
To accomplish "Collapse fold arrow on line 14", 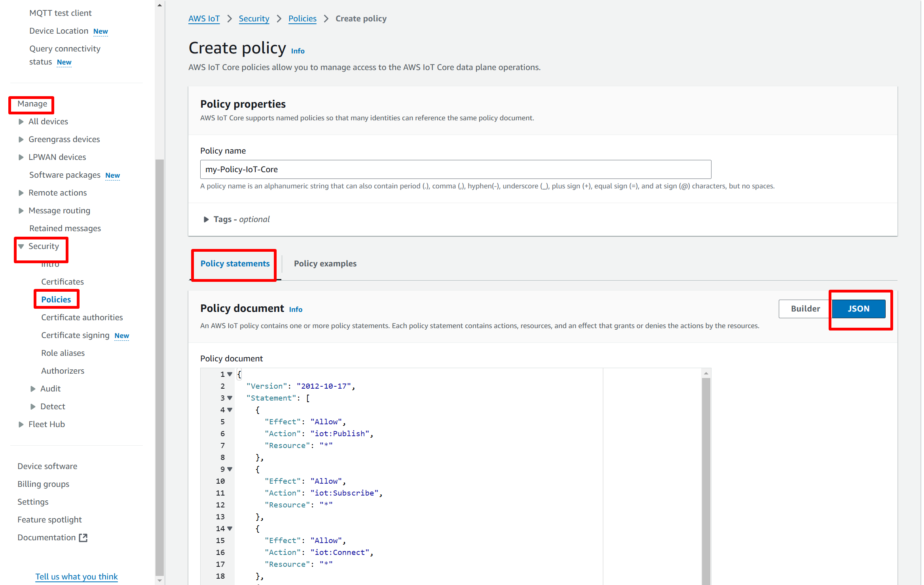I will pos(230,528).
